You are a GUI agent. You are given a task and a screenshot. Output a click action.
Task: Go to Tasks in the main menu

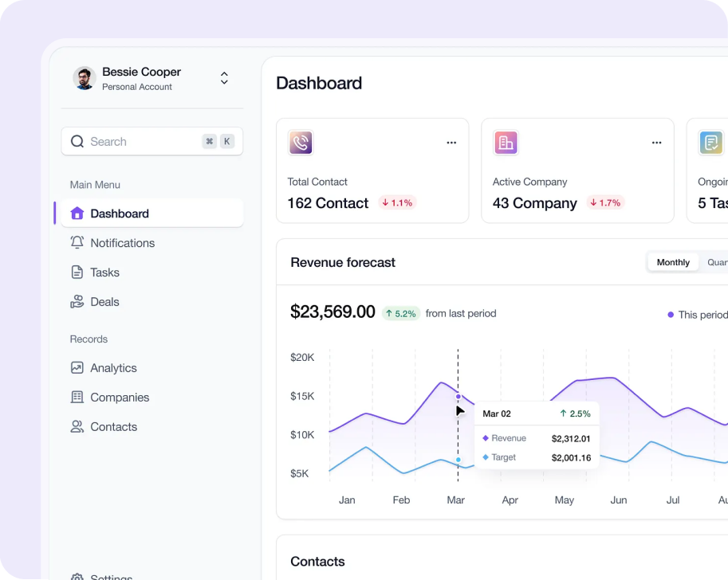[104, 272]
